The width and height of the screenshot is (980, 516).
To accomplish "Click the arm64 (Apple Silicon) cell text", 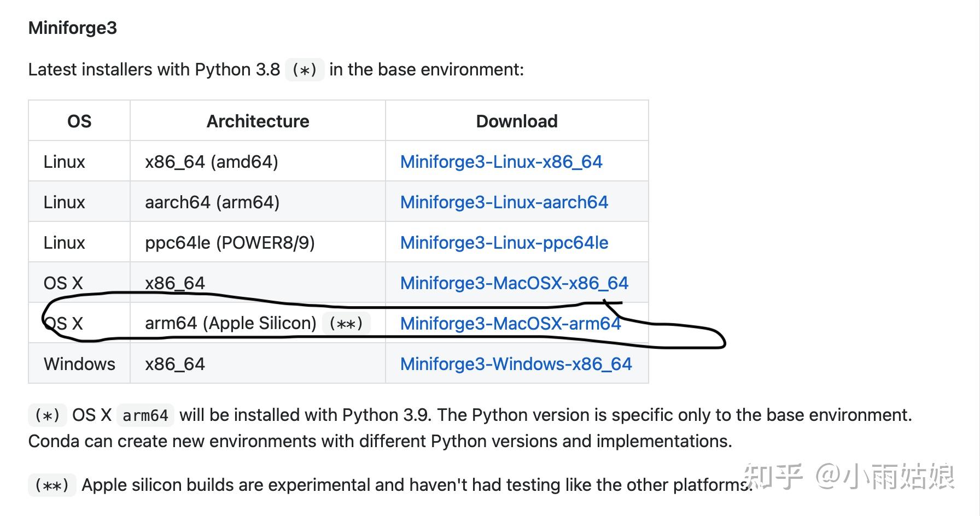I will pyautogui.click(x=230, y=324).
